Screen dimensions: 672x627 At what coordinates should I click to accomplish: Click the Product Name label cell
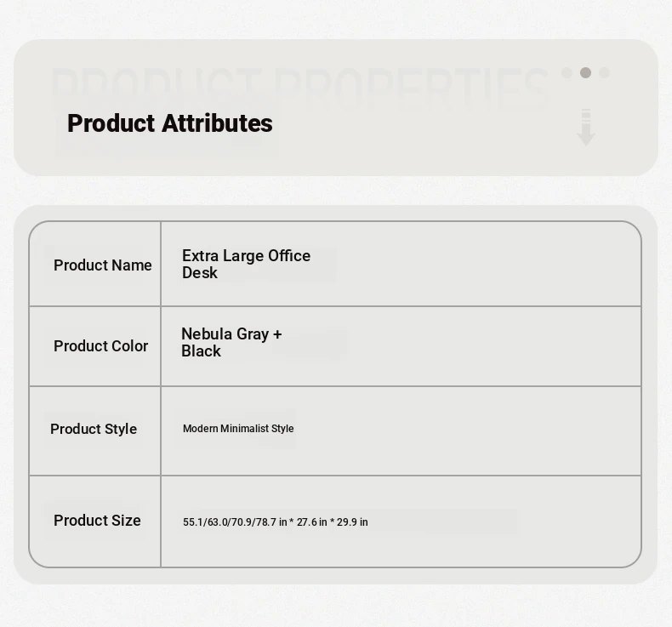[95, 265]
